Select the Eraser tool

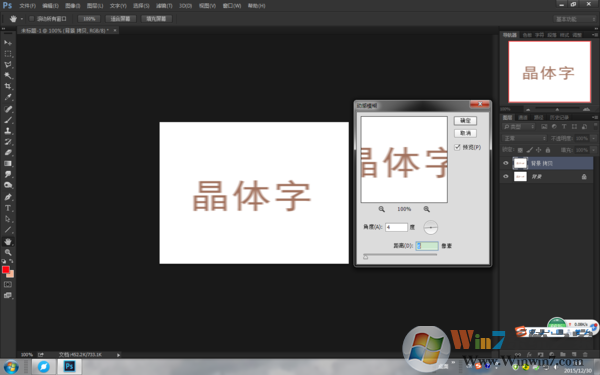pyautogui.click(x=8, y=152)
